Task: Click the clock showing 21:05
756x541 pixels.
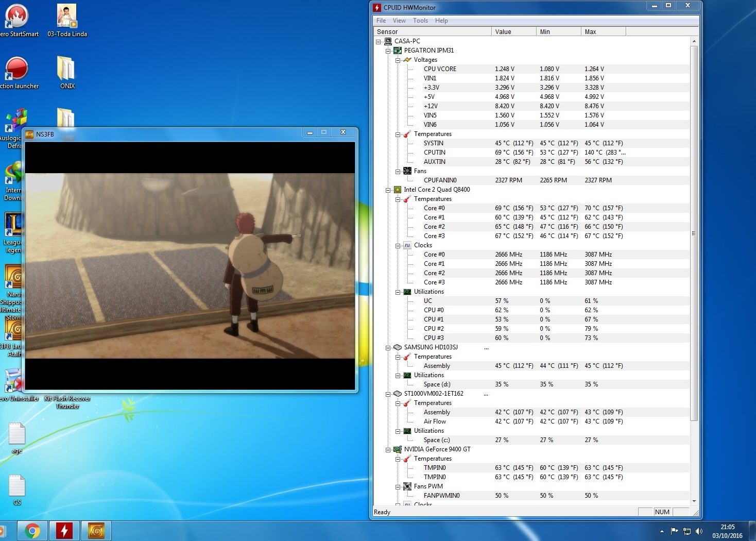Action: point(727,527)
